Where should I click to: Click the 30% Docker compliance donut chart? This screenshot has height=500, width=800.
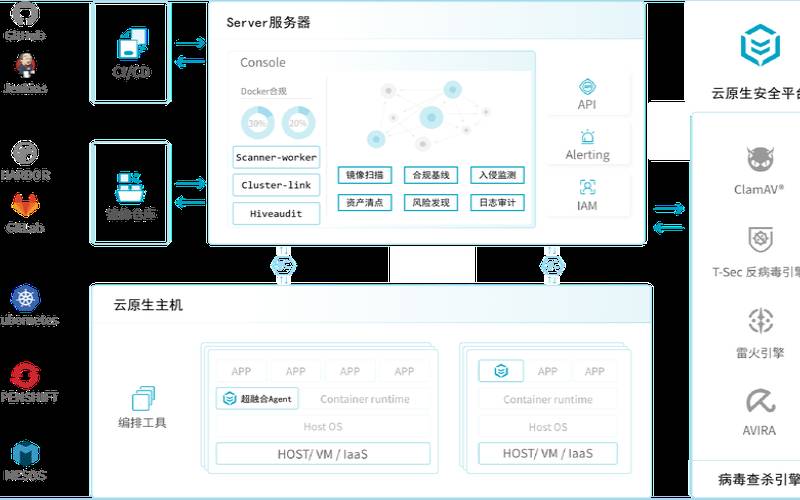(257, 123)
